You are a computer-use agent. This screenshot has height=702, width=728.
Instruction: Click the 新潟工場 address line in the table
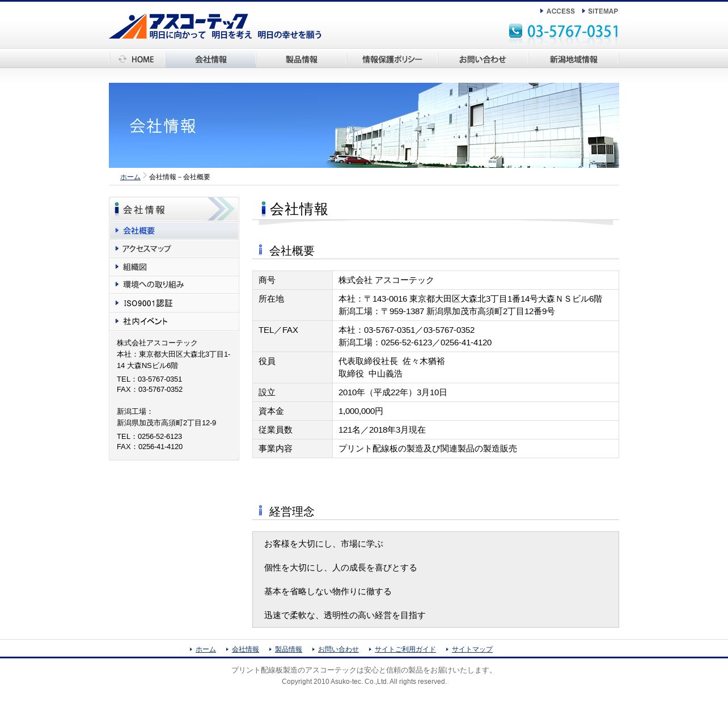coord(447,311)
